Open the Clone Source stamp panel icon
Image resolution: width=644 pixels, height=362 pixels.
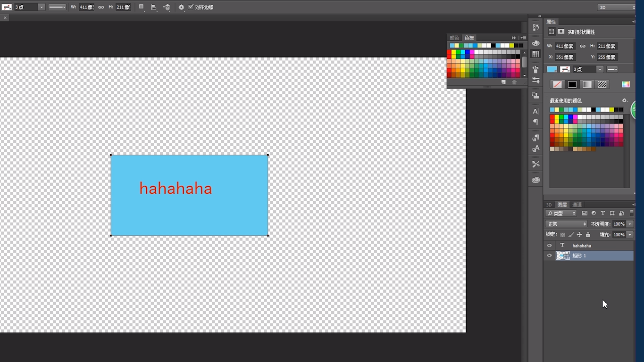pos(535,96)
